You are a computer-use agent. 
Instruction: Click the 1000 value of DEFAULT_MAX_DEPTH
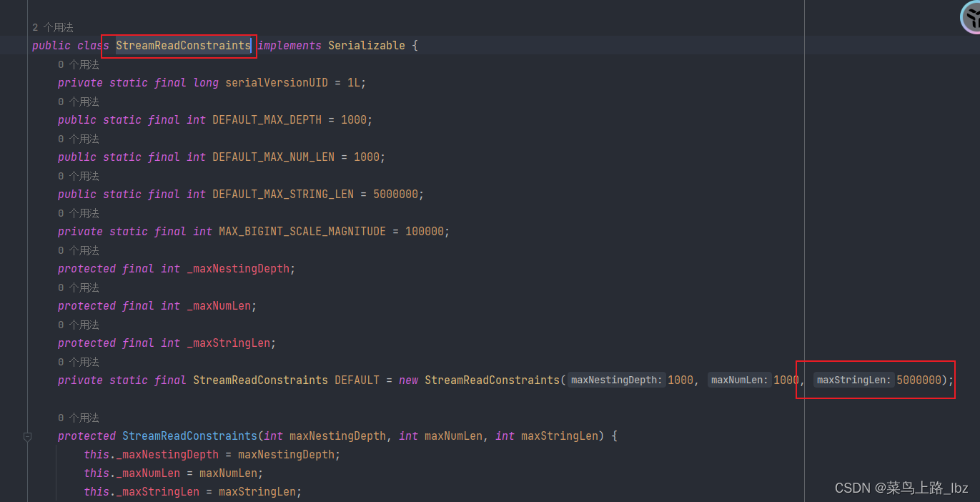[354, 120]
